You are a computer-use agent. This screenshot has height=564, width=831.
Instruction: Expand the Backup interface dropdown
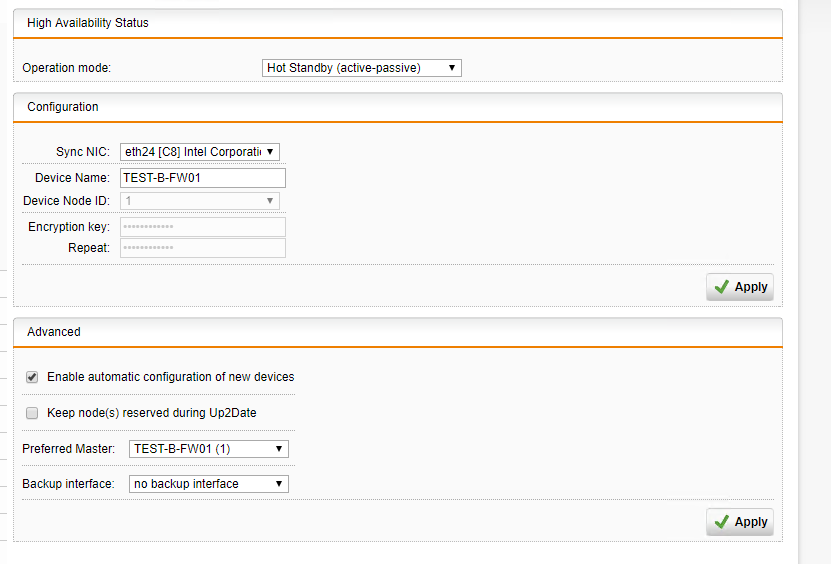tap(209, 484)
